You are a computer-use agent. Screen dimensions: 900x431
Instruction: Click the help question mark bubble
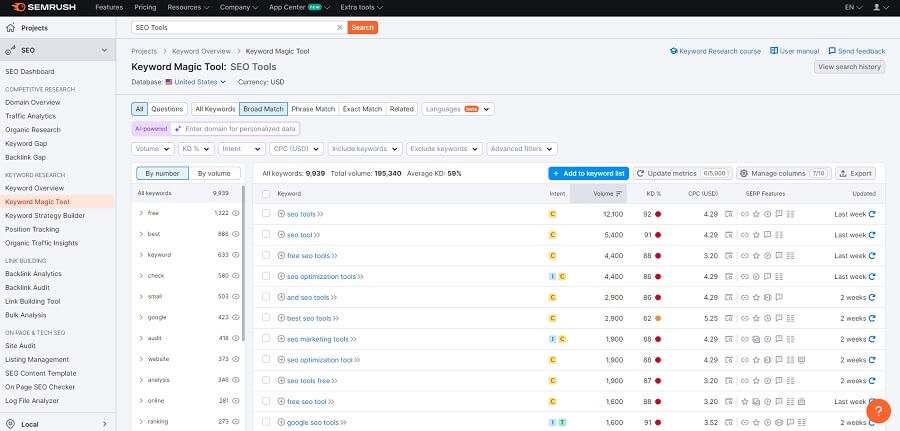click(x=878, y=410)
